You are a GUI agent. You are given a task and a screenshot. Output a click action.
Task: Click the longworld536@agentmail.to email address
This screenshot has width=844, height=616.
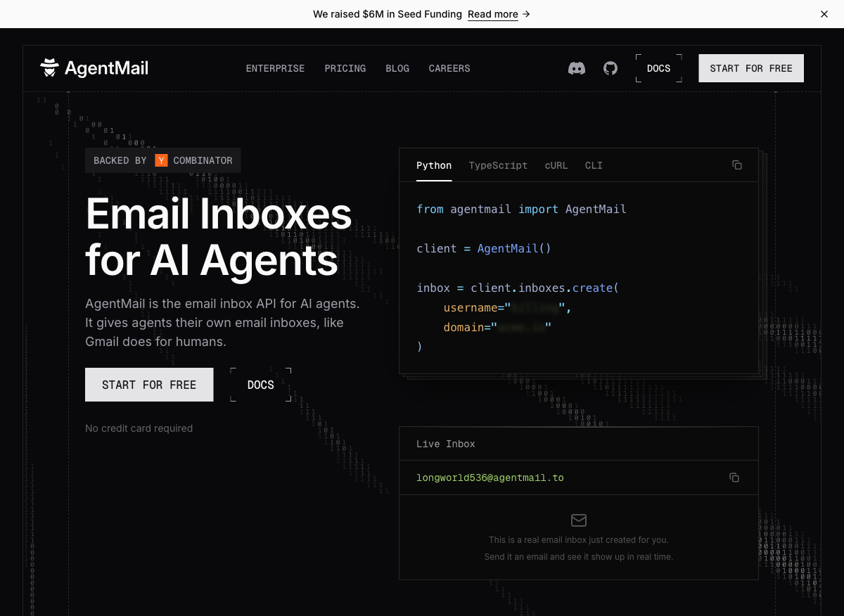tap(490, 477)
